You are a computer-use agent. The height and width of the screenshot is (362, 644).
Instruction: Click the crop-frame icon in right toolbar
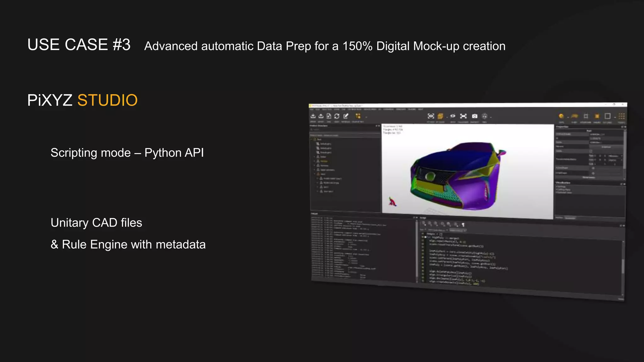click(586, 116)
